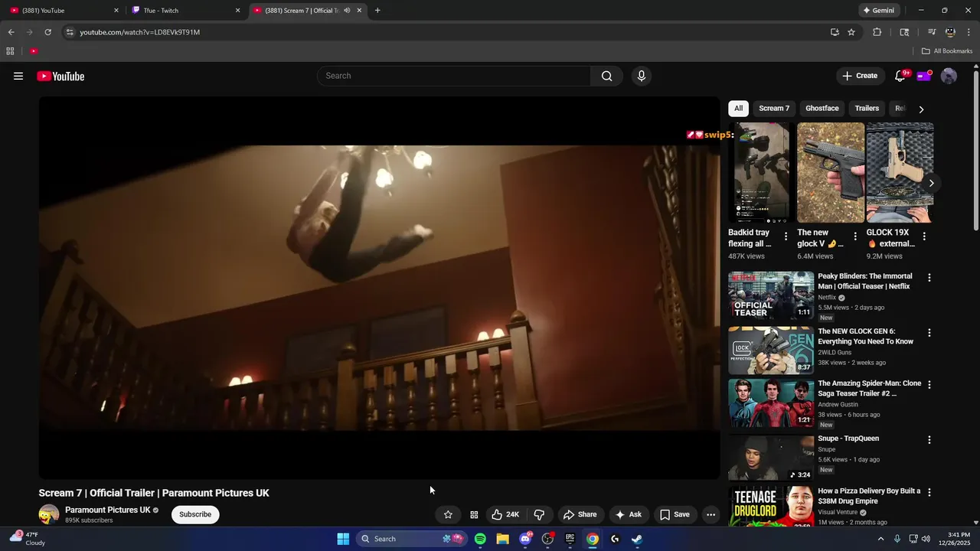View site information in address bar

70,32
